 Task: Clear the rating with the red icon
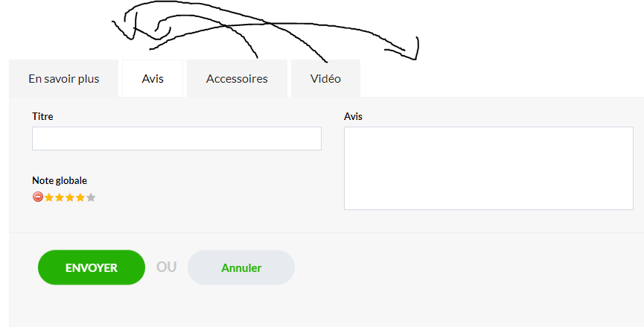[38, 197]
